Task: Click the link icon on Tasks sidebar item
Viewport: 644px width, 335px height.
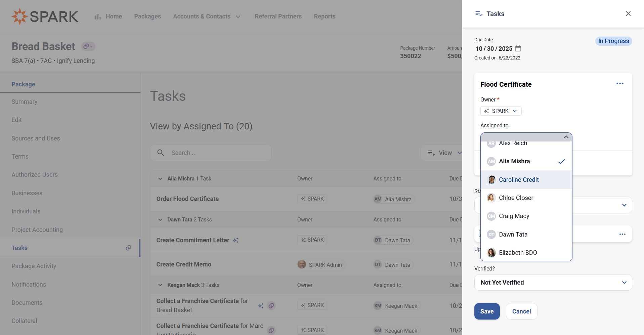Action: [x=128, y=248]
